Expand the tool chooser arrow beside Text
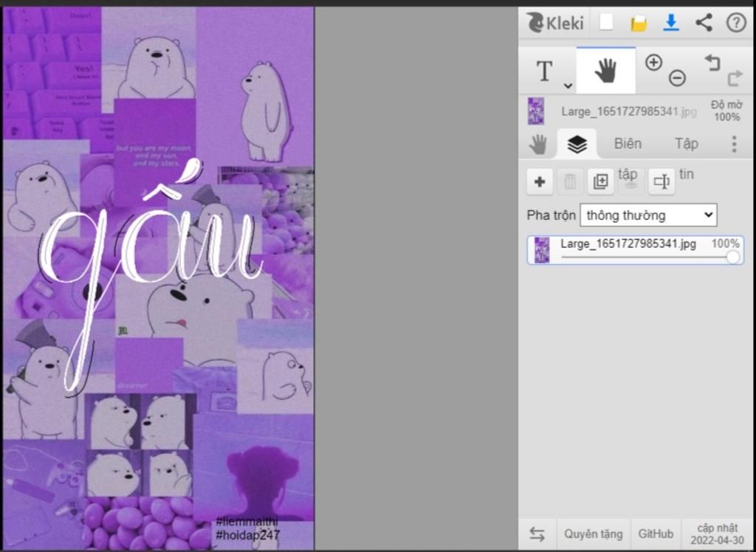Screen dimensions: 756x552 [568, 86]
